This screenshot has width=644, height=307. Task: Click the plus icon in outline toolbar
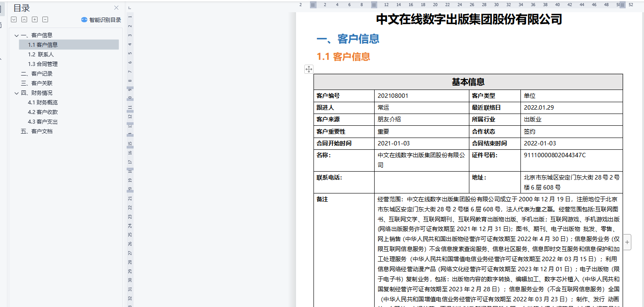34,20
